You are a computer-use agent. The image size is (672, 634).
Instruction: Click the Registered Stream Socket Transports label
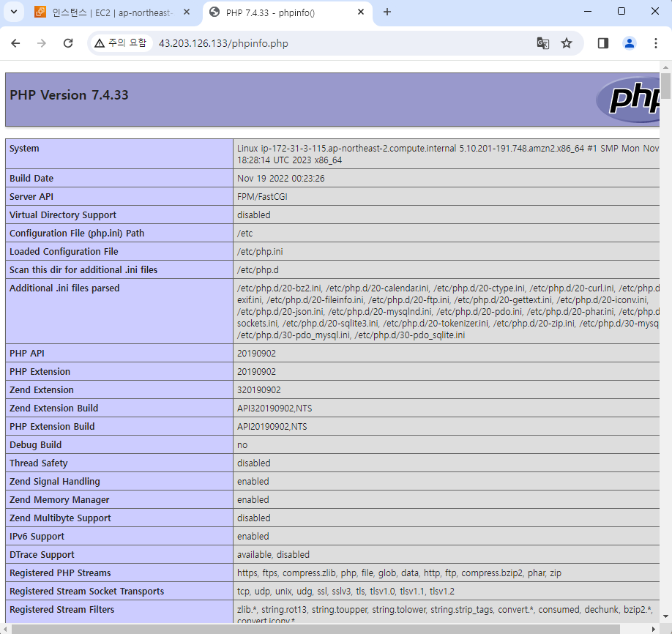[x=86, y=592]
